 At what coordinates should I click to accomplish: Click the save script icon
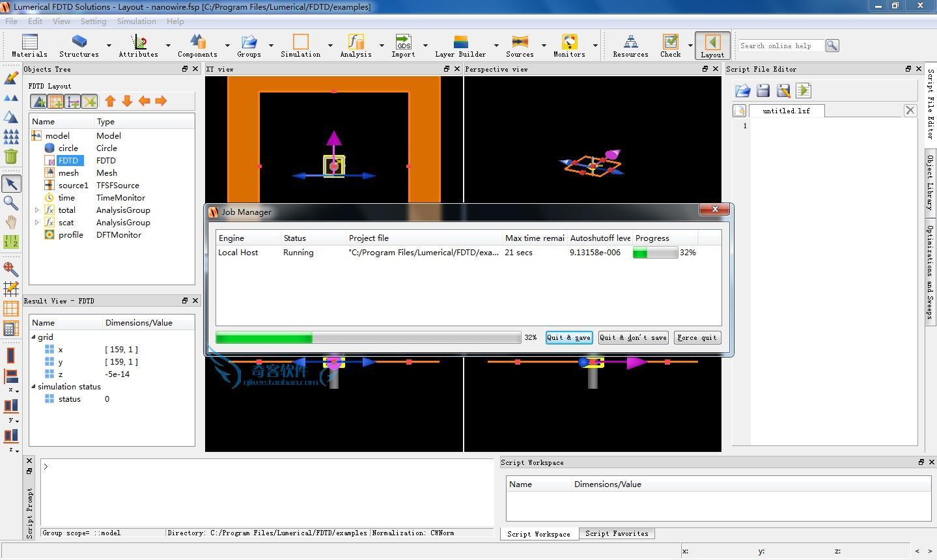pos(763,91)
